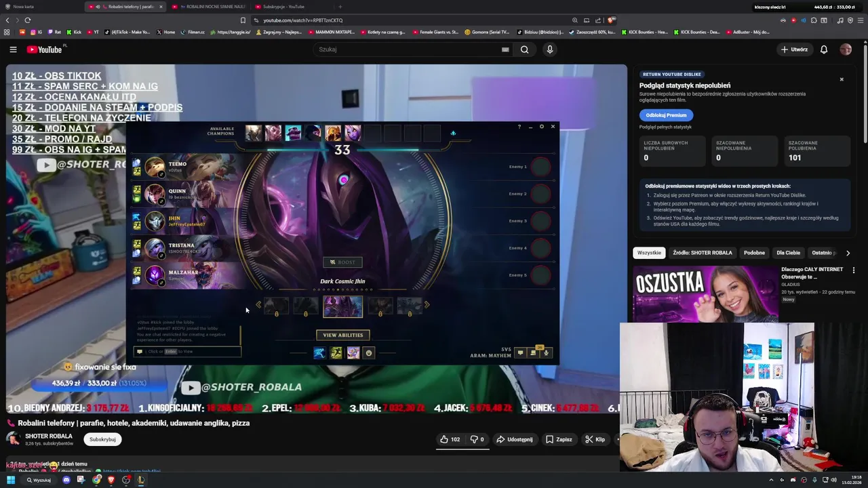This screenshot has height=488, width=868.
Task: Start voice search with the microphone icon
Action: pos(550,49)
